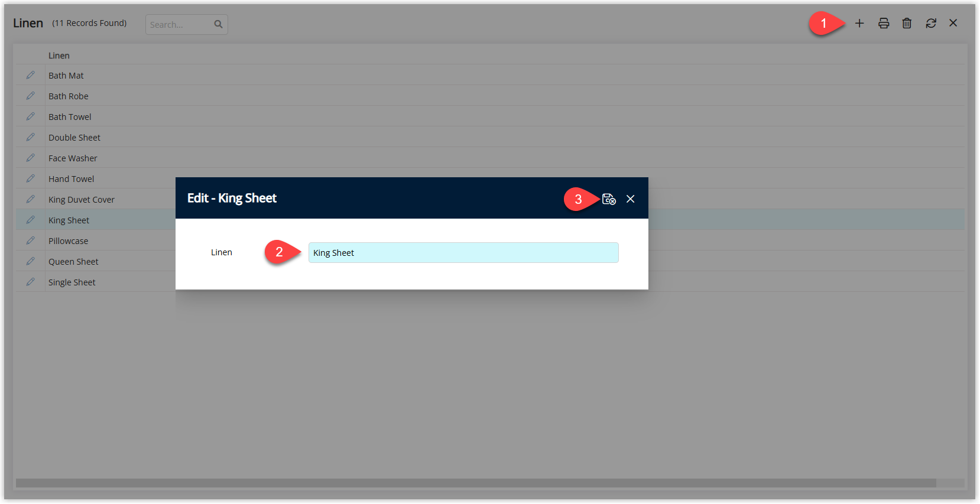Edit Double Sheet via pencil icon
This screenshot has height=504, width=980.
pos(31,137)
